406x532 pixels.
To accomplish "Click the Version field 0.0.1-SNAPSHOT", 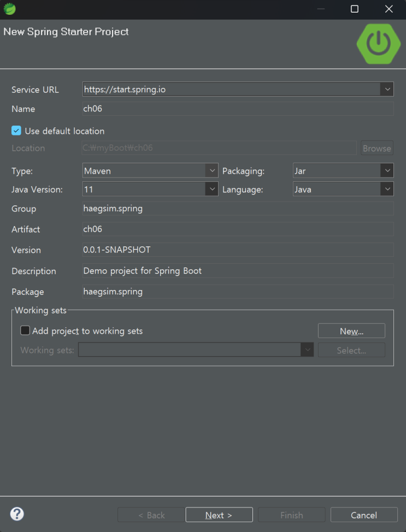I will [238, 250].
